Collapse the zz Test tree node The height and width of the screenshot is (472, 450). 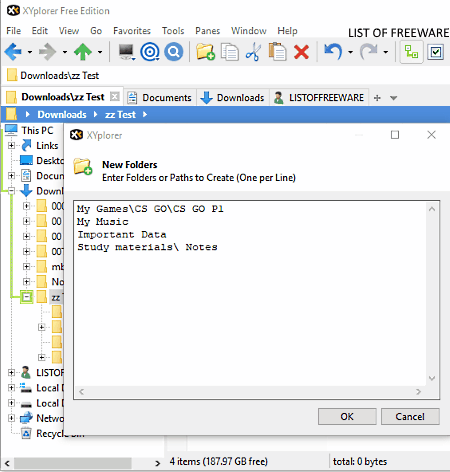(26, 297)
